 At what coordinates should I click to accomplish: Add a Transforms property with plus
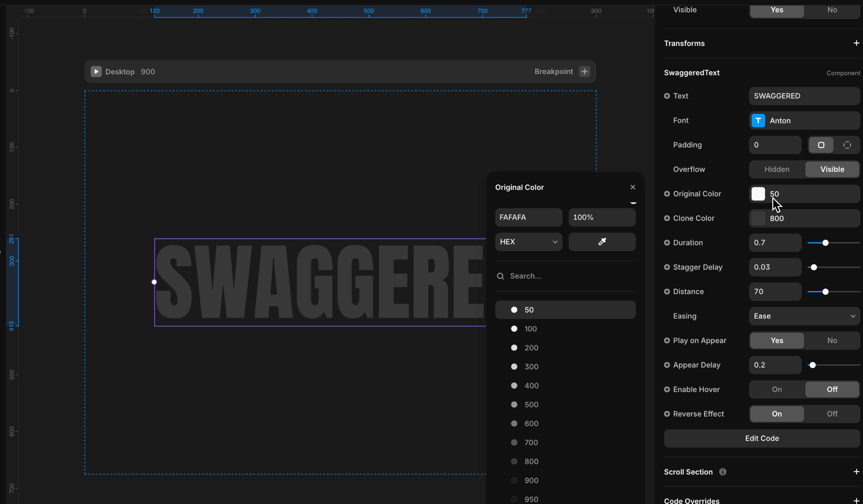click(856, 43)
